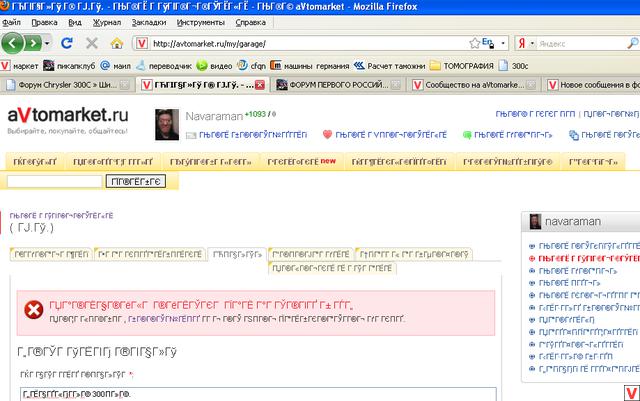The image size is (640, 401).
Task: Open the Файл menu
Action: tap(12, 22)
